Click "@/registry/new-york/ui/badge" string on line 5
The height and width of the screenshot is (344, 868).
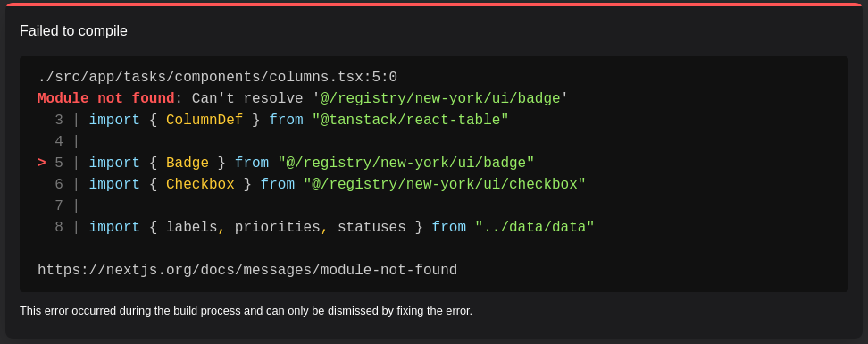[x=406, y=163]
